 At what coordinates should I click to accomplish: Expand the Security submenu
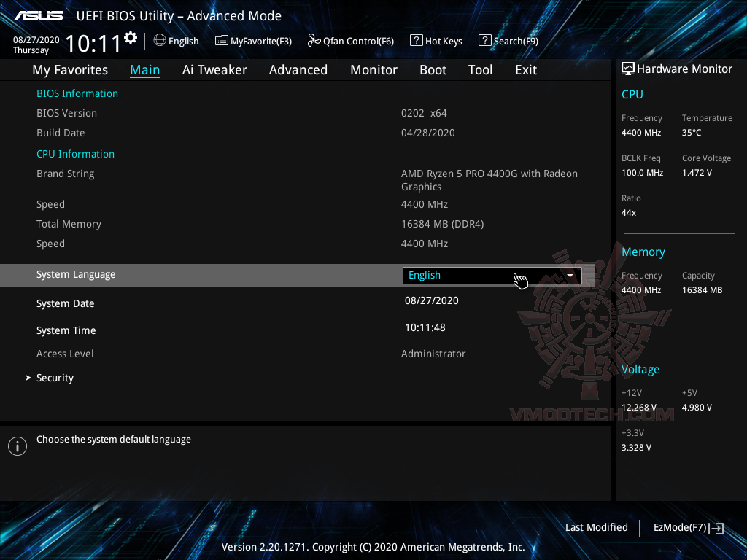55,378
